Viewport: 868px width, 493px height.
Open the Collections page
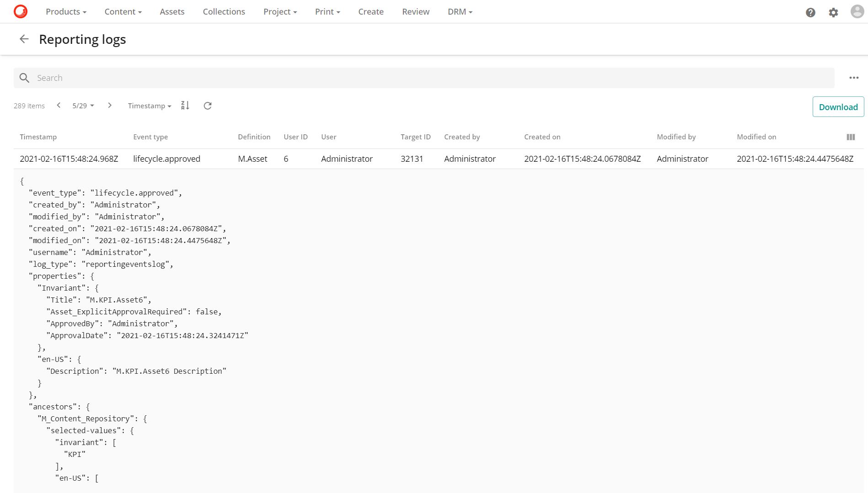[224, 12]
